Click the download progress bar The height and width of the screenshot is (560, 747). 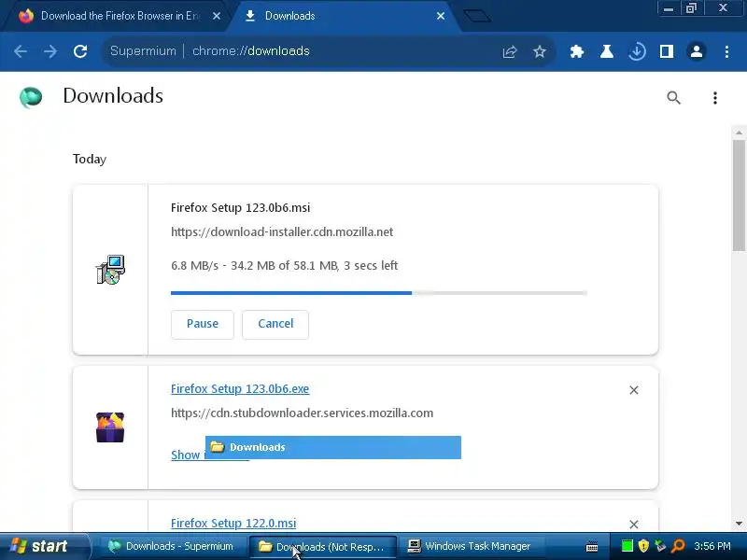pyautogui.click(x=379, y=293)
